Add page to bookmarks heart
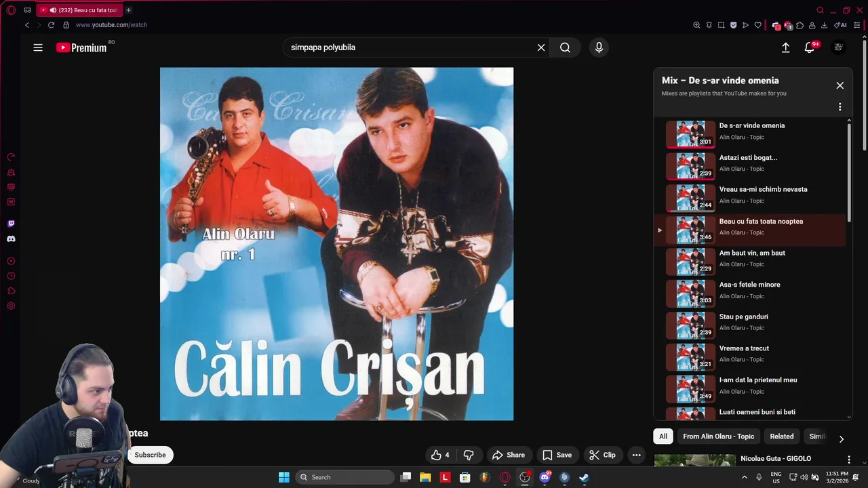 click(757, 25)
